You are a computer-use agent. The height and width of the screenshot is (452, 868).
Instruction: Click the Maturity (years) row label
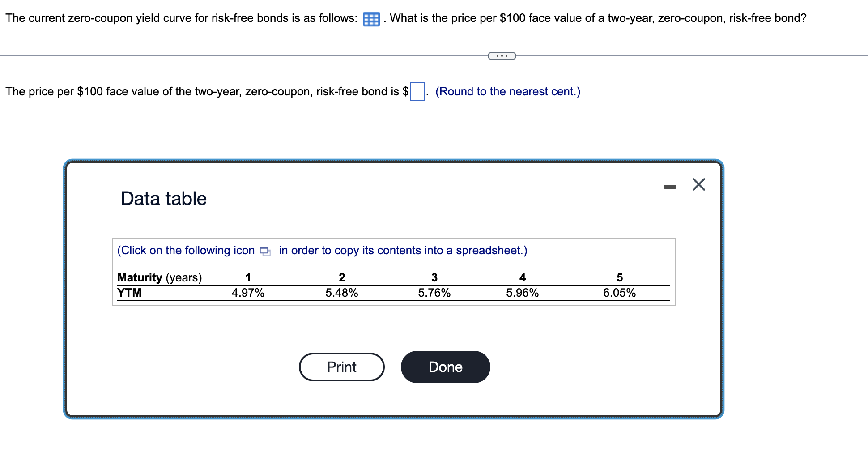160,277
